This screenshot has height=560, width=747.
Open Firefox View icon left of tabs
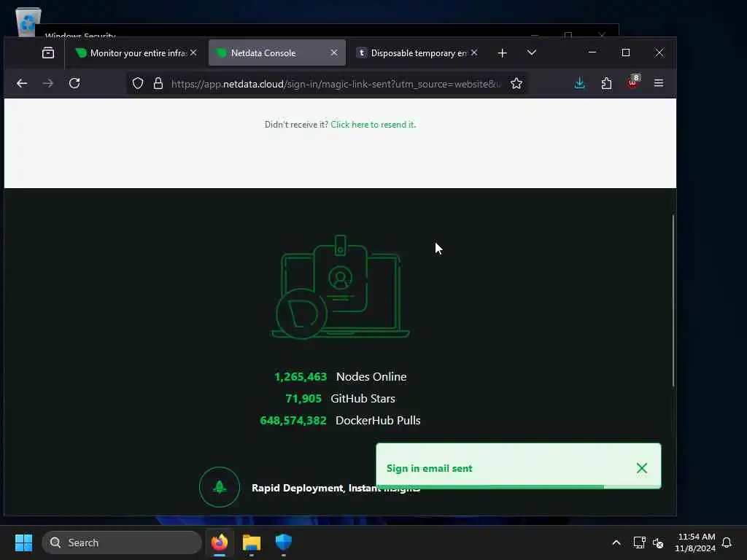coord(48,52)
